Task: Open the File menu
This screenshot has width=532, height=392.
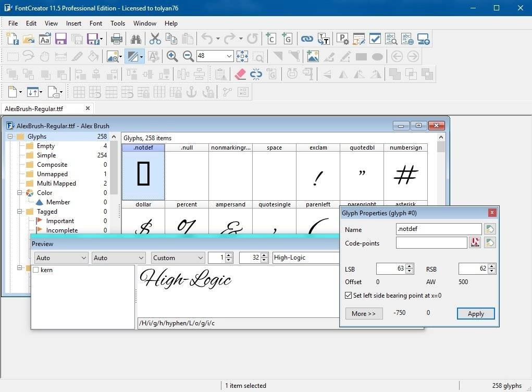Action: 13,23
